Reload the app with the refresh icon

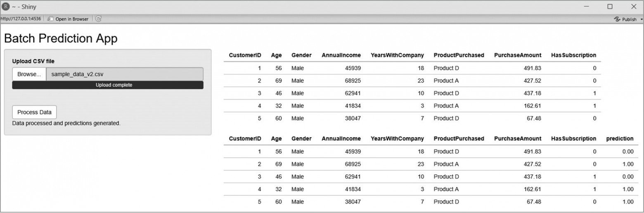[x=98, y=19]
